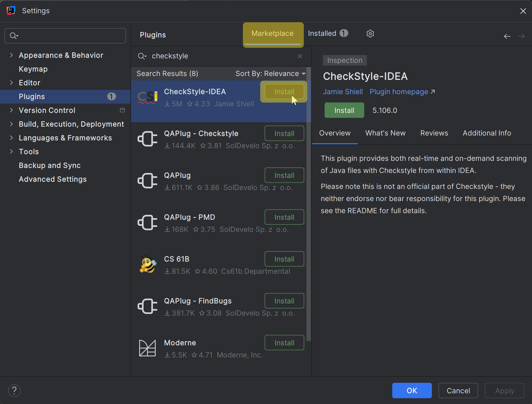
Task: Install the QAPlug - FindBugs plugin
Action: pos(284,301)
